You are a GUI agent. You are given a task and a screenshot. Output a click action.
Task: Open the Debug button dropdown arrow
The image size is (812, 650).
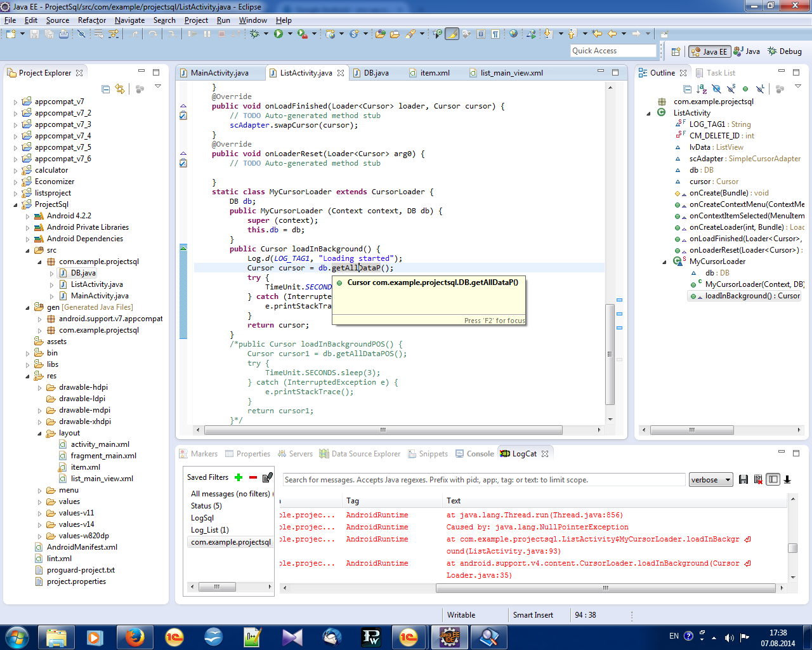266,34
